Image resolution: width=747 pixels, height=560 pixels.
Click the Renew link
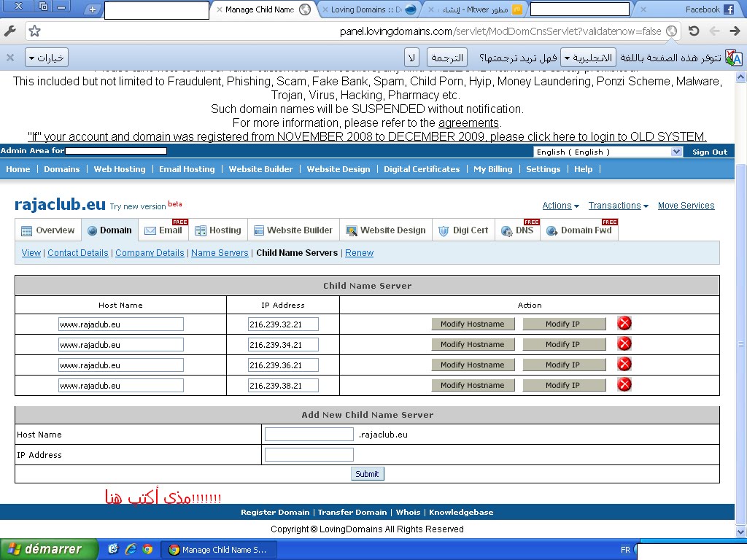pos(359,253)
